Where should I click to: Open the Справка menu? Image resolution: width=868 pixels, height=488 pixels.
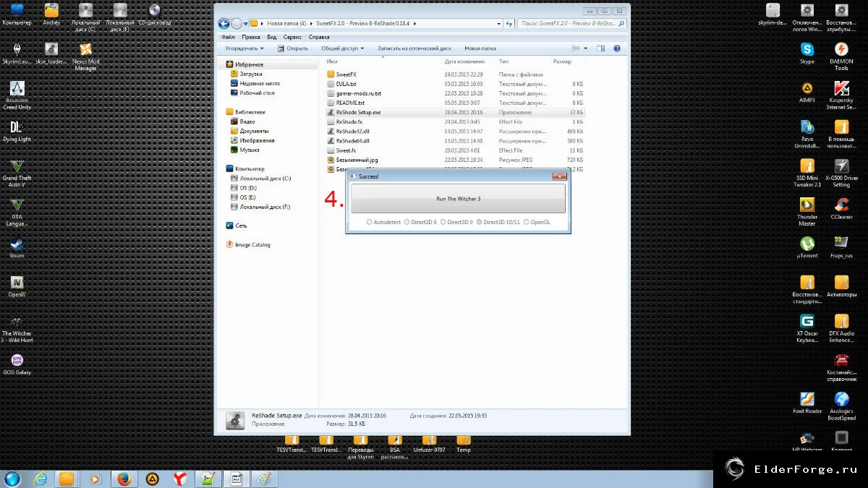pyautogui.click(x=319, y=37)
